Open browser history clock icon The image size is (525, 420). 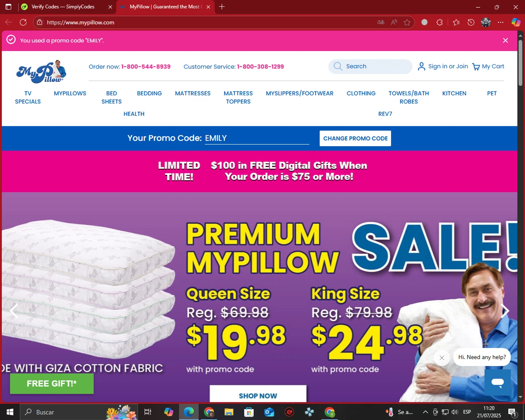471,22
